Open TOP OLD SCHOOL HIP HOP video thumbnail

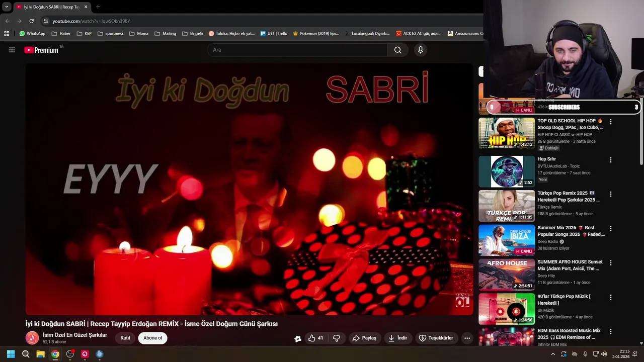(x=507, y=133)
